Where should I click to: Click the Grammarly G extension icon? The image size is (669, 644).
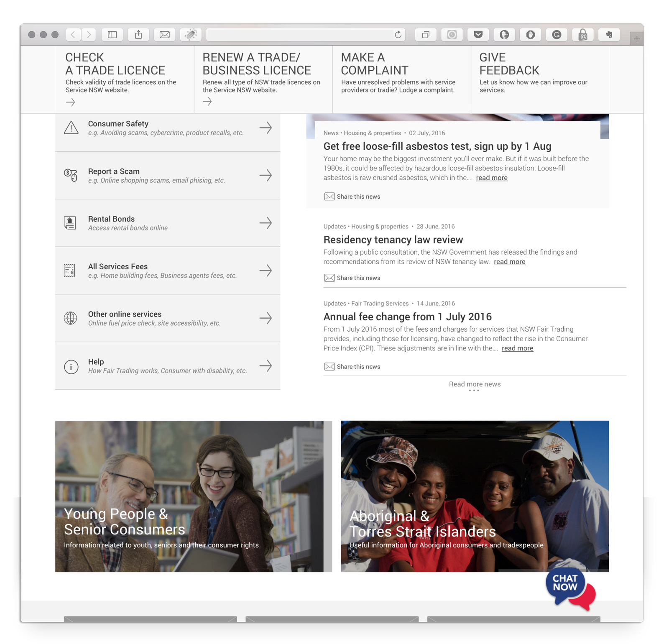tap(557, 34)
